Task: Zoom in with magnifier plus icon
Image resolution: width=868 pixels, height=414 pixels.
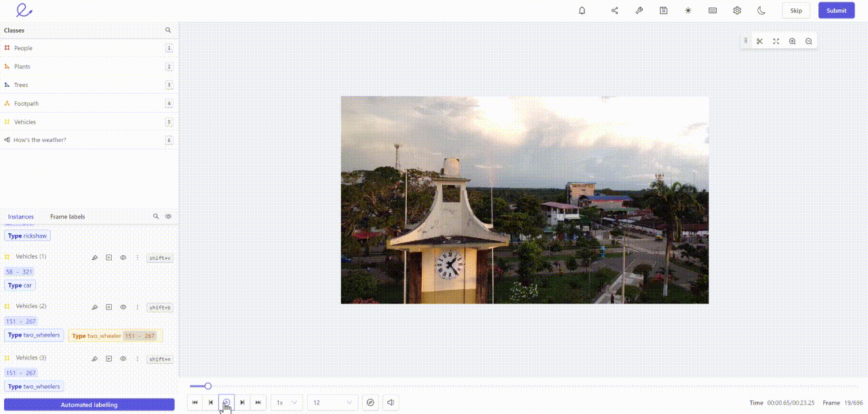Action: [792, 41]
